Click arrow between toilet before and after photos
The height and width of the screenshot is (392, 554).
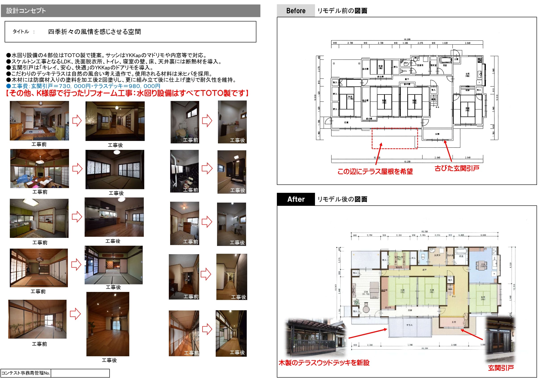(207, 120)
